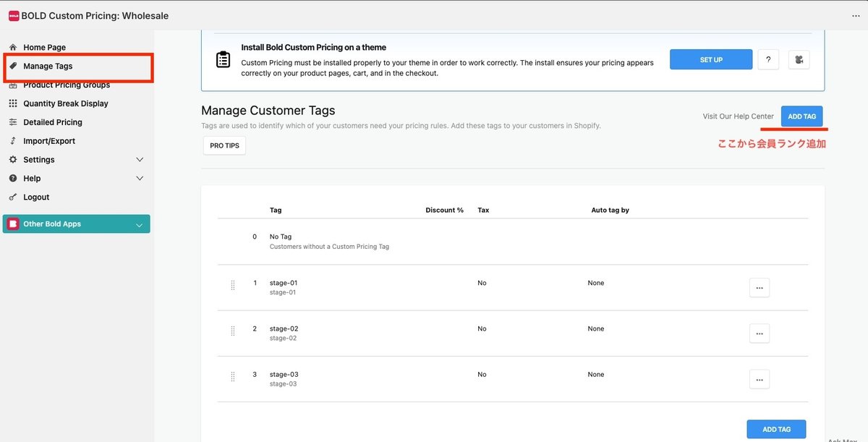Go to Product Pricing Groups
Screen dimensions: 868x442
pyautogui.click(x=67, y=85)
